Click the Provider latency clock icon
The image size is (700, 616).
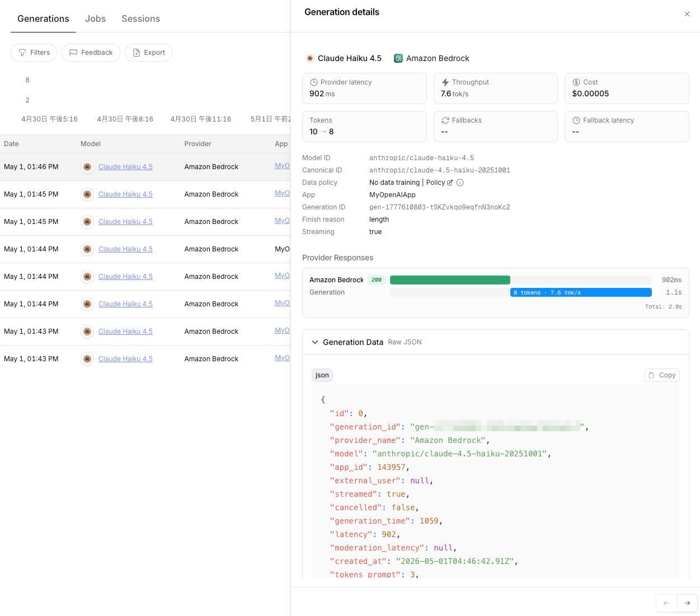[x=314, y=82]
